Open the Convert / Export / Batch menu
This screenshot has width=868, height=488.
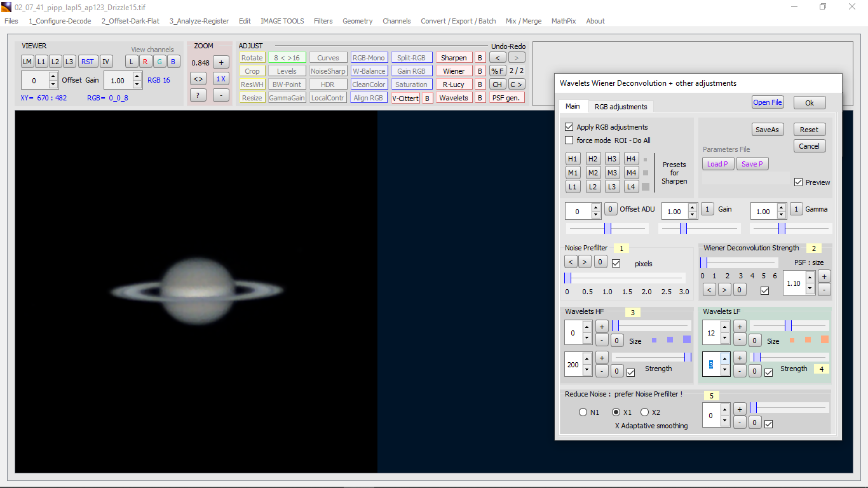(458, 21)
